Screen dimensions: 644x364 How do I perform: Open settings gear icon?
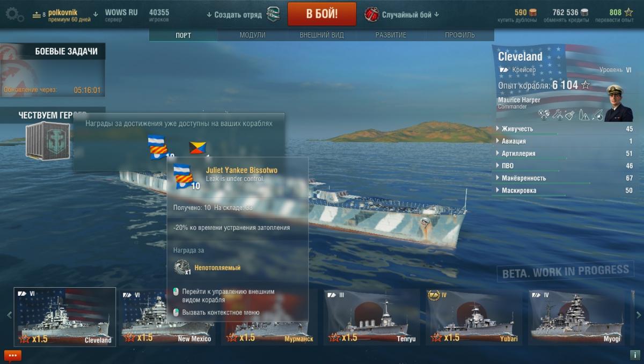pyautogui.click(x=13, y=14)
